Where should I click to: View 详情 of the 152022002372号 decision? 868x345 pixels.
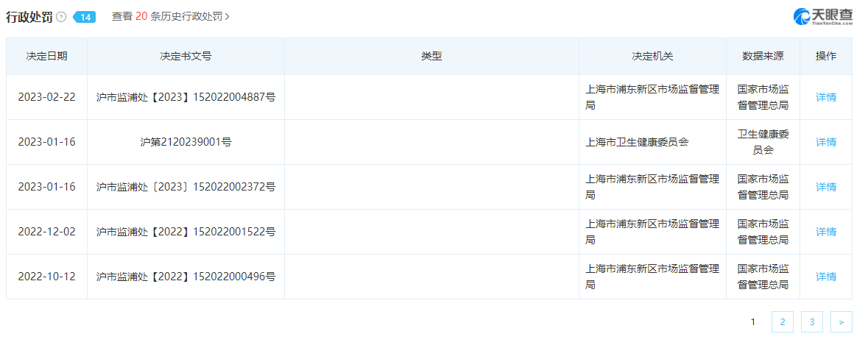pos(825,187)
